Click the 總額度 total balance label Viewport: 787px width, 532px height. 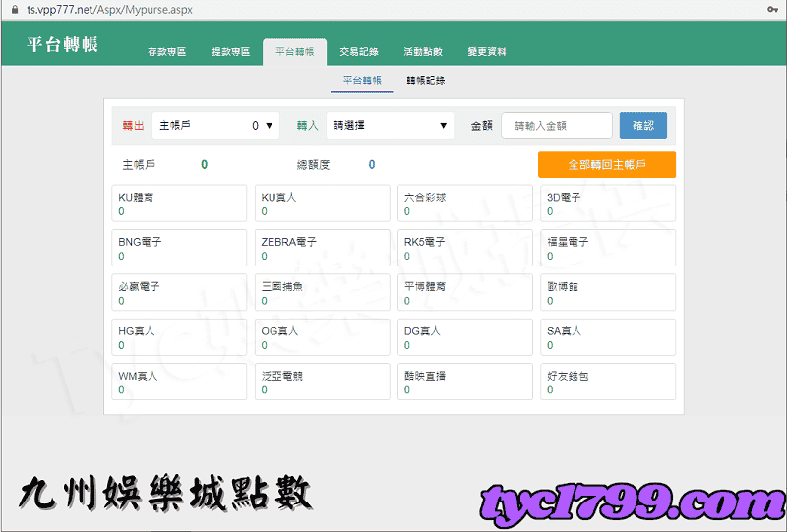click(313, 164)
